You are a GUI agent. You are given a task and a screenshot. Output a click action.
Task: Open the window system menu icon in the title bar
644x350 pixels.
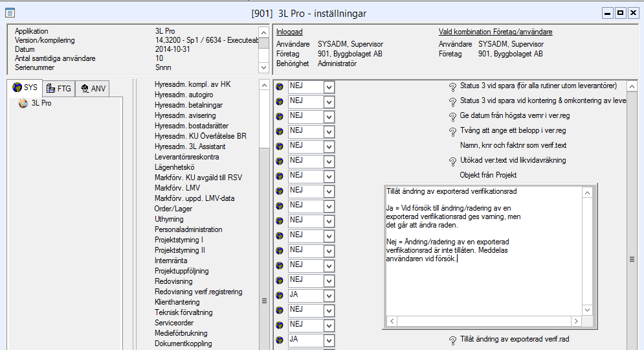click(10, 13)
